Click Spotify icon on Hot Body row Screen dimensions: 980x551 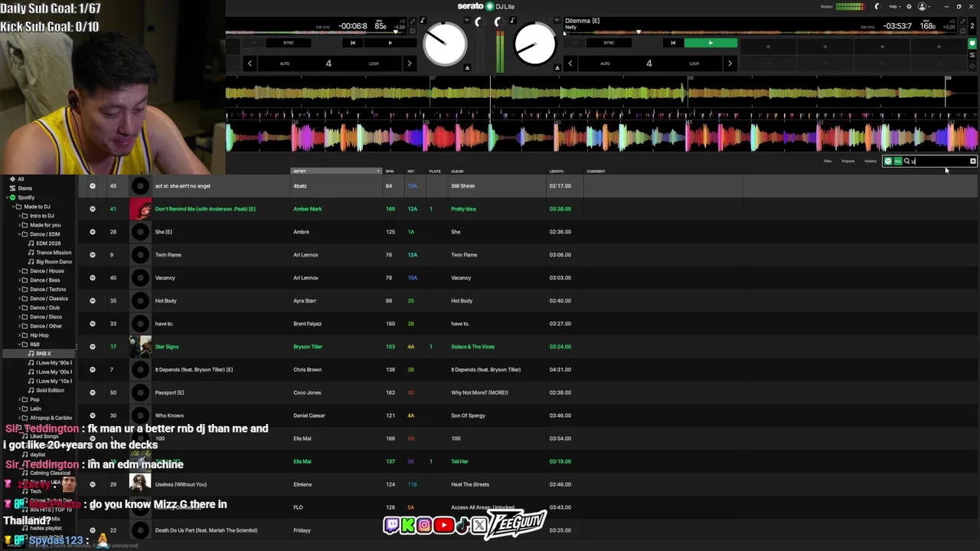(x=92, y=301)
